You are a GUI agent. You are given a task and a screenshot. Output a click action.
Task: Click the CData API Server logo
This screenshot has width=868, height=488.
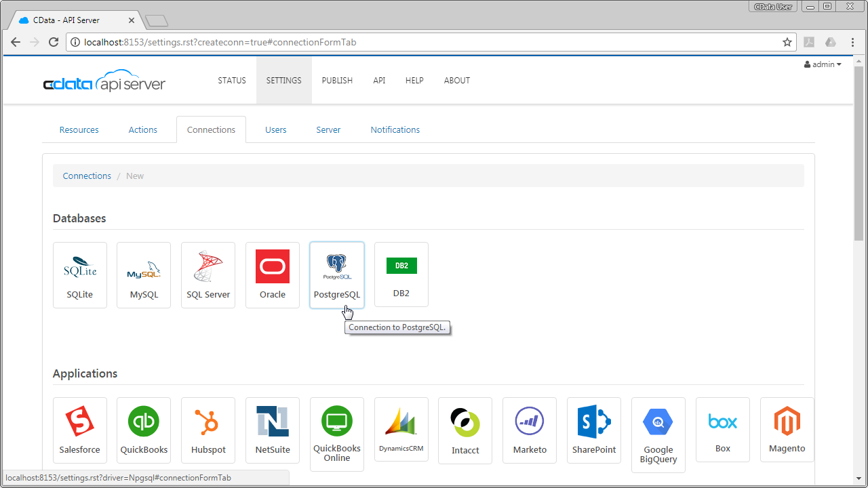[104, 81]
